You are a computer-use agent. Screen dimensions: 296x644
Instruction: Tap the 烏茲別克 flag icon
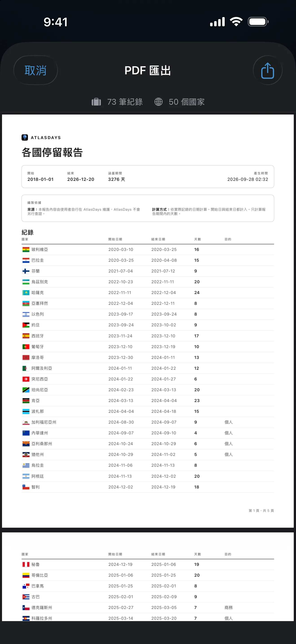point(26,282)
